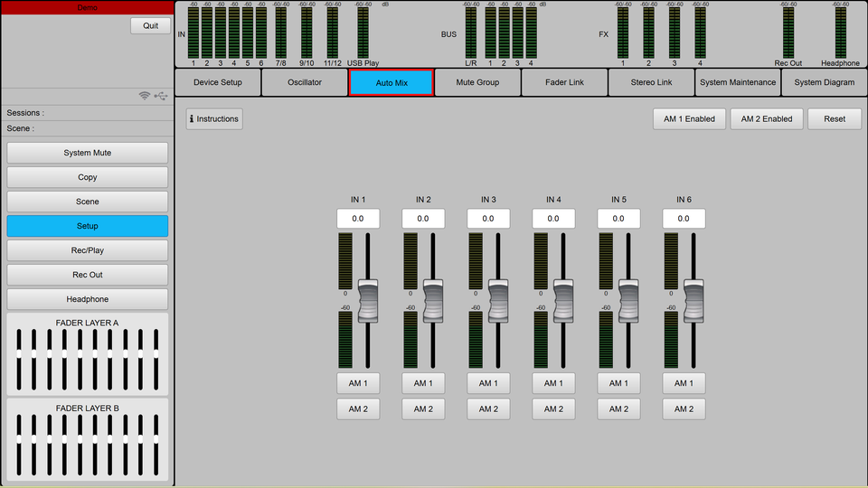Click the IN 2 fader knob
868x488 pixels.
pos(433,301)
